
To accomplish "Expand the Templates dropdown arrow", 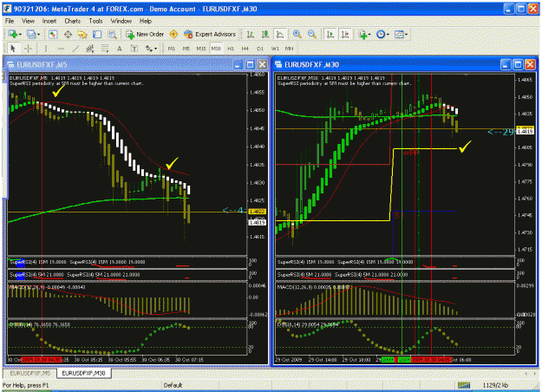I will [x=406, y=35].
